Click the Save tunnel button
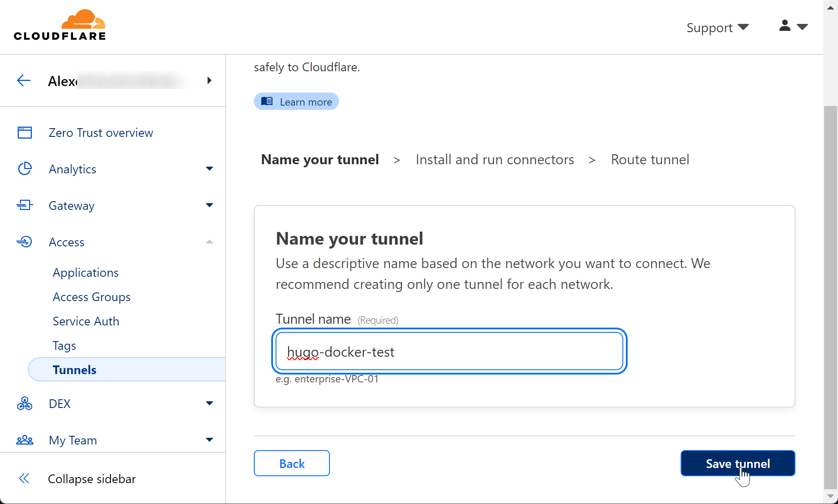The height and width of the screenshot is (504, 838). [738, 463]
